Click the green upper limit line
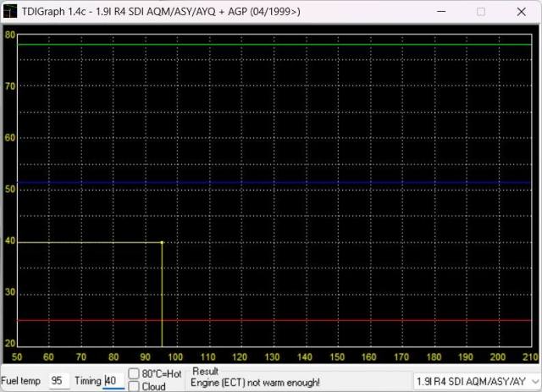This screenshot has height=392, width=542. coord(271,44)
